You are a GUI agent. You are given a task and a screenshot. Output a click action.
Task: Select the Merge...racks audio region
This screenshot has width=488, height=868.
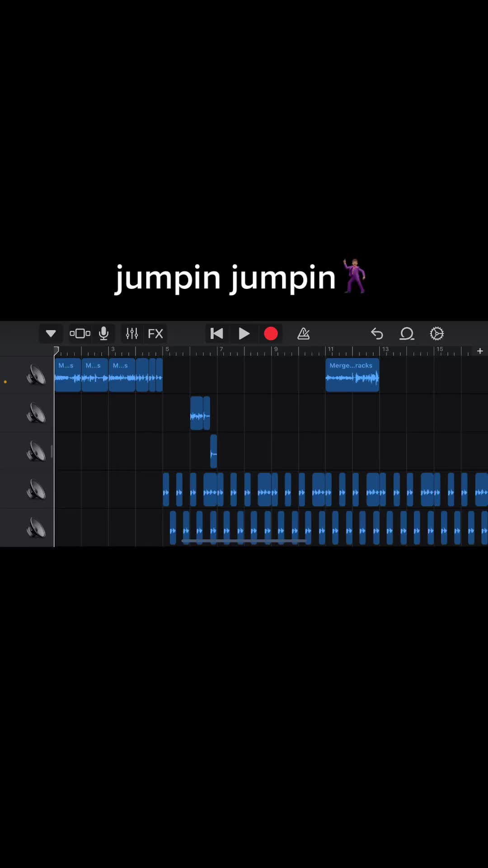pyautogui.click(x=352, y=375)
